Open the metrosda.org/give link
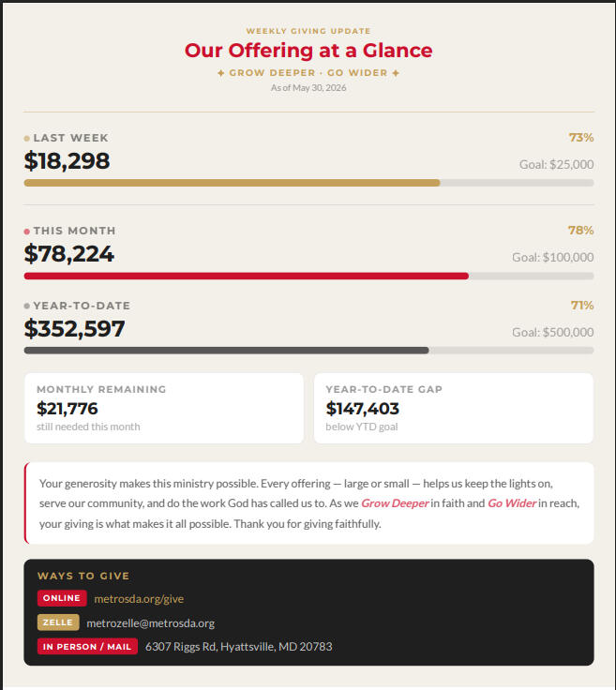 (x=139, y=599)
